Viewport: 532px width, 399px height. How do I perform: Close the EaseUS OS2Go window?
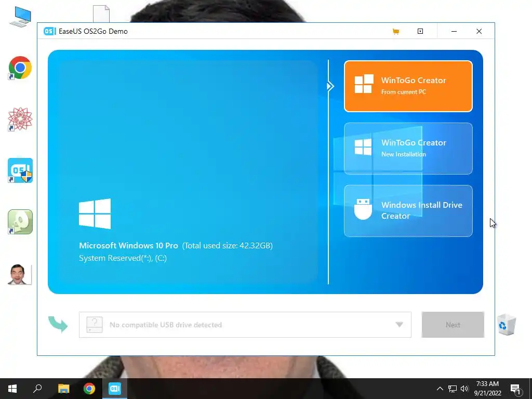point(479,31)
